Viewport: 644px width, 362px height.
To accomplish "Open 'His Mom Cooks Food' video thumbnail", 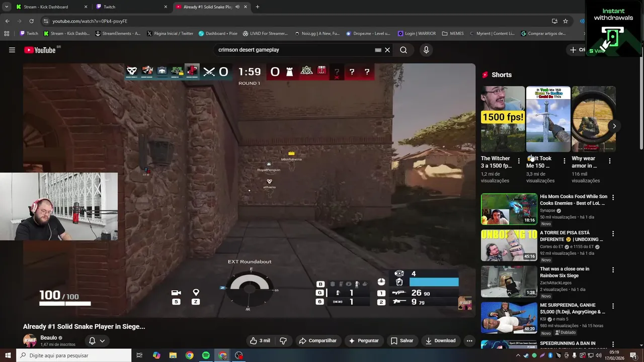I will point(509,209).
